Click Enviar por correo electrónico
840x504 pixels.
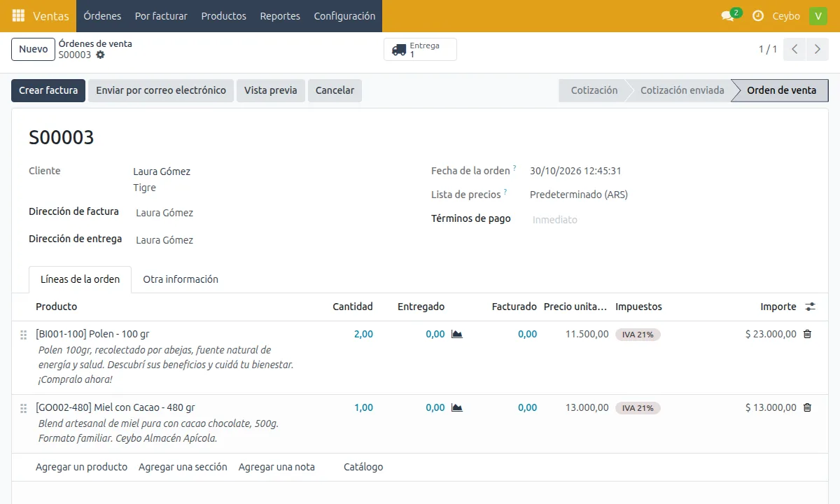pos(161,90)
